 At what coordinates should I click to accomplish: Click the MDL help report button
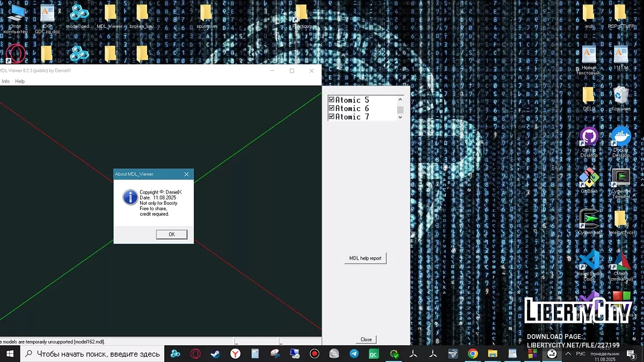click(x=365, y=258)
